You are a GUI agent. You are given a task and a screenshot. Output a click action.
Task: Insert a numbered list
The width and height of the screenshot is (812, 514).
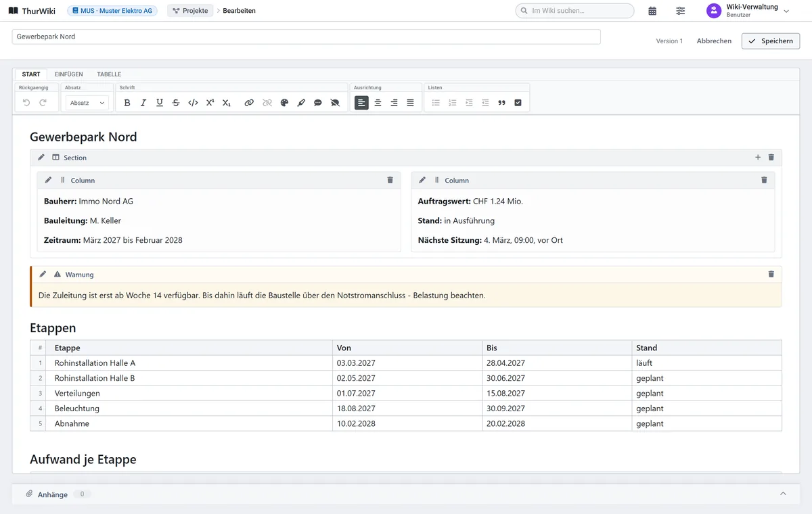tap(453, 103)
